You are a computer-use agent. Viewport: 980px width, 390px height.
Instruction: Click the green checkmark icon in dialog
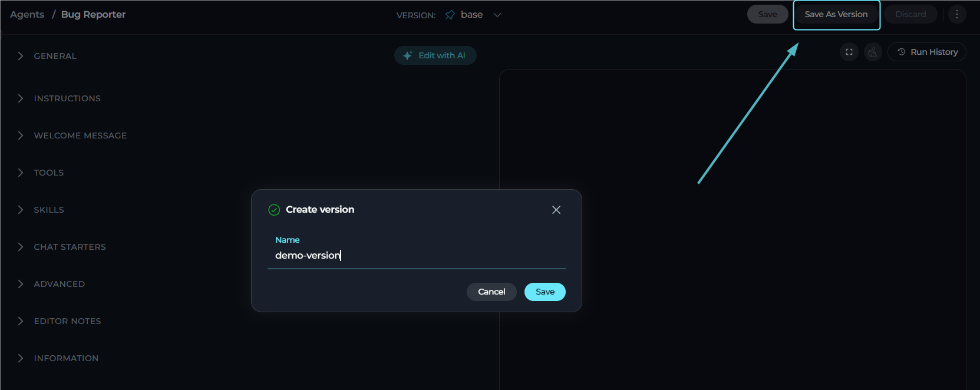(274, 210)
